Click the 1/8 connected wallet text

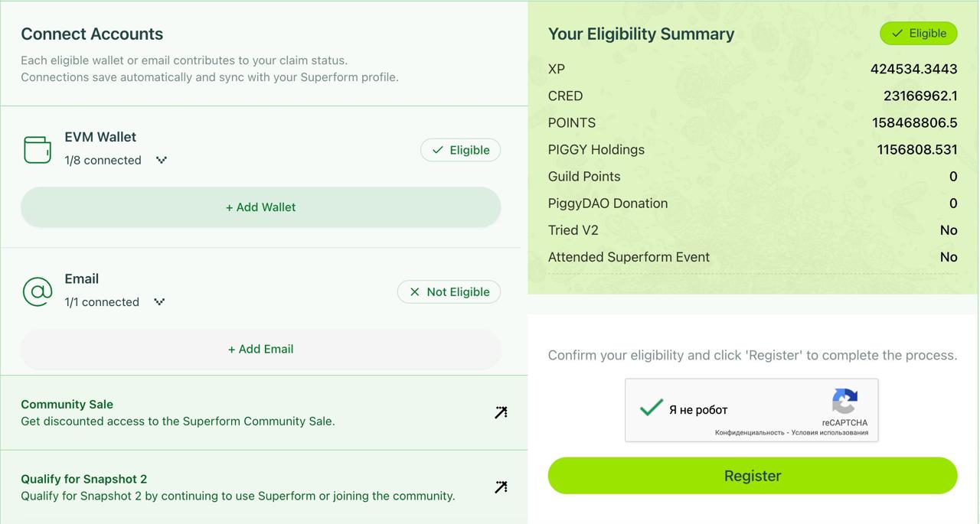tap(103, 160)
